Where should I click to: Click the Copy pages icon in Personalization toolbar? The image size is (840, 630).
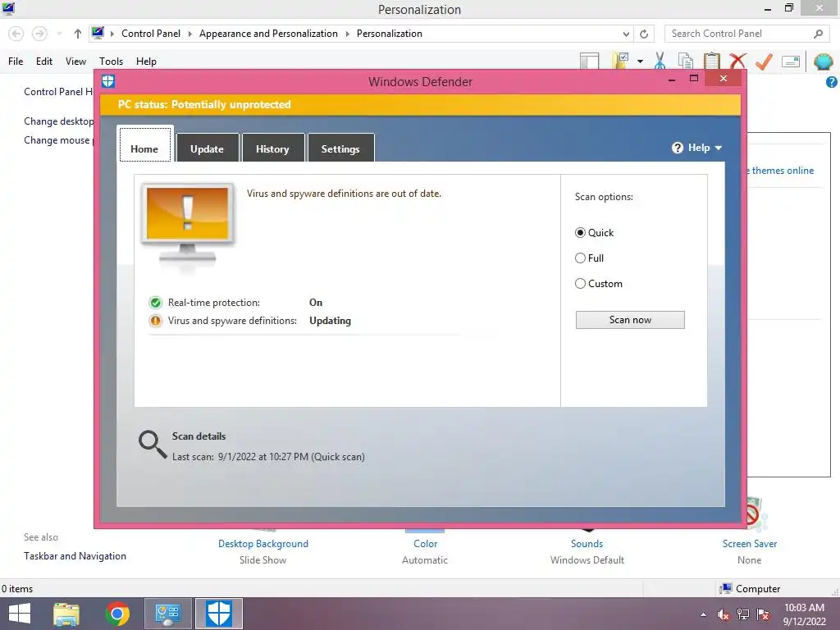tap(685, 61)
